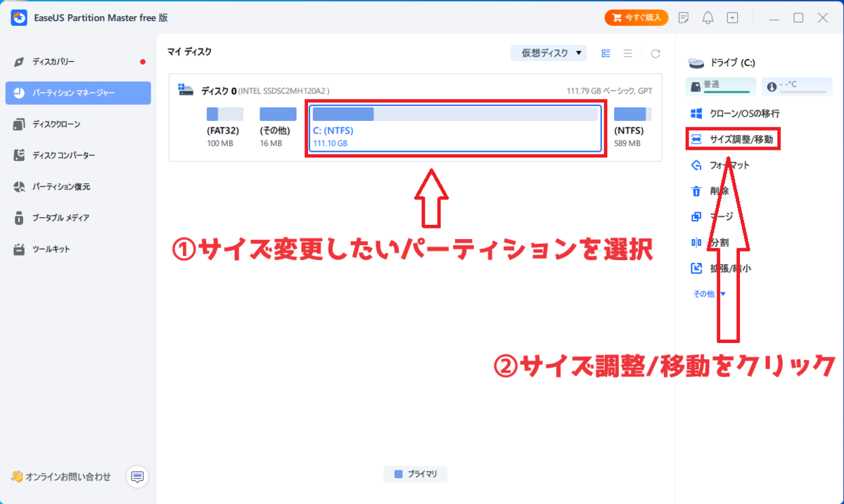
Task: Open the 仮想ディスク dropdown
Action: point(549,53)
